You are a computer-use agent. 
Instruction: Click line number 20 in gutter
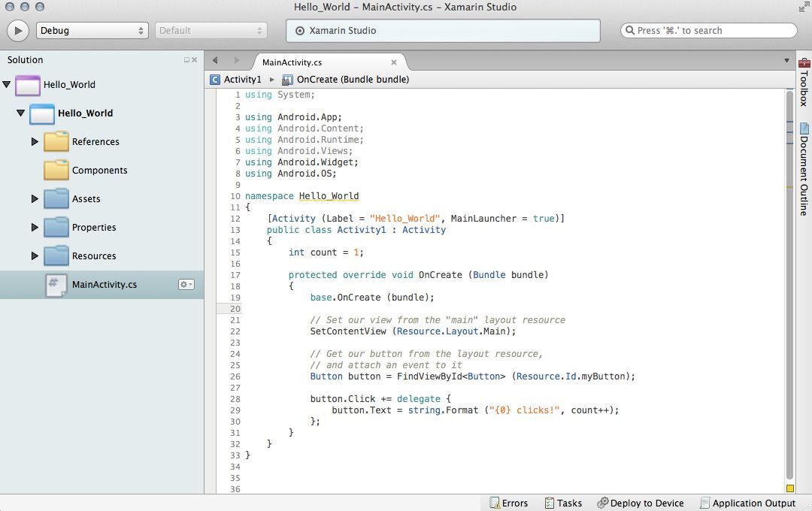tap(235, 309)
